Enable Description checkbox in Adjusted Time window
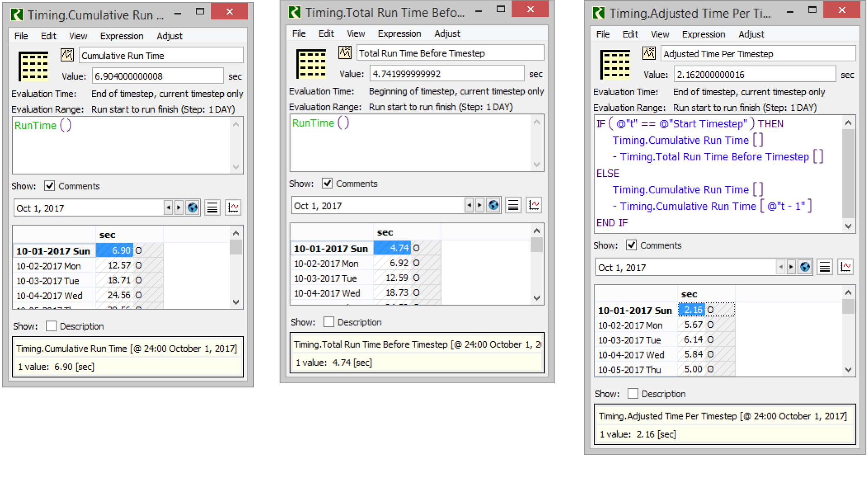Image resolution: width=868 pixels, height=488 pixels. coord(633,394)
